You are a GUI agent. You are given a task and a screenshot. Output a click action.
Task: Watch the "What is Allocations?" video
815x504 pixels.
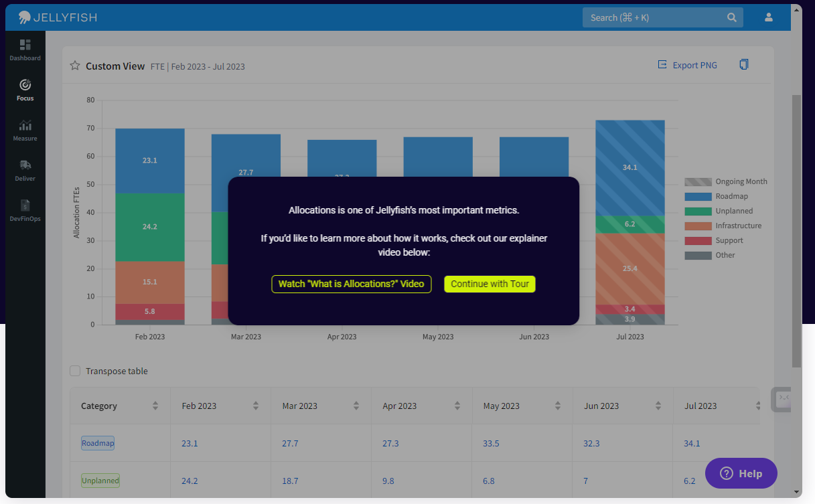(352, 284)
